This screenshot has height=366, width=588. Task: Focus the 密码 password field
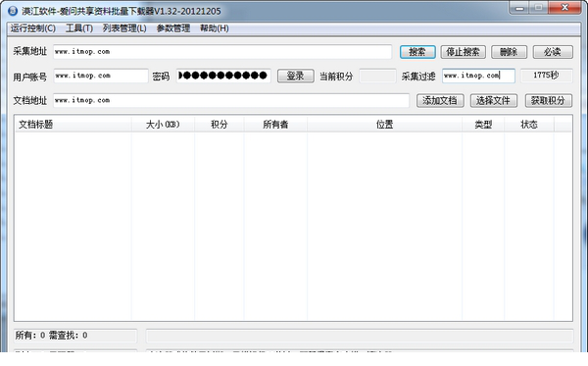pyautogui.click(x=223, y=76)
